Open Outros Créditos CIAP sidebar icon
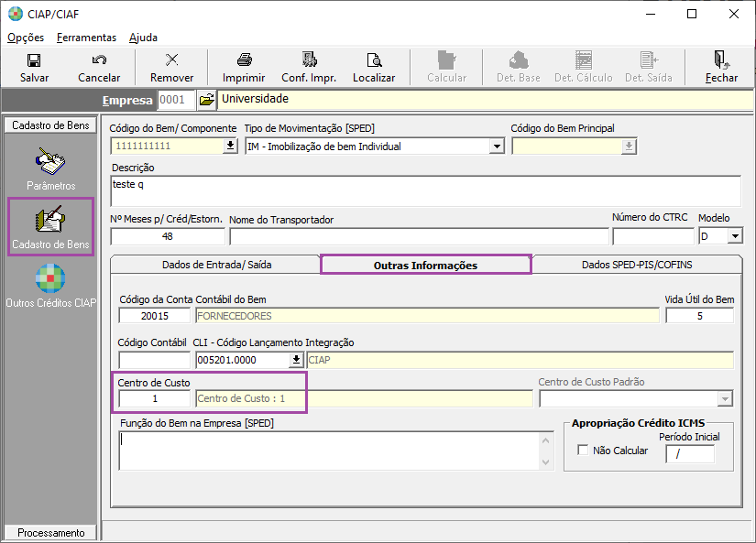The width and height of the screenshot is (756, 543). coord(50,278)
